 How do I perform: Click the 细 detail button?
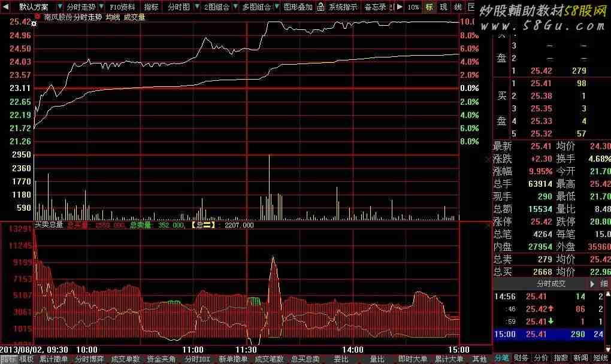click(604, 284)
